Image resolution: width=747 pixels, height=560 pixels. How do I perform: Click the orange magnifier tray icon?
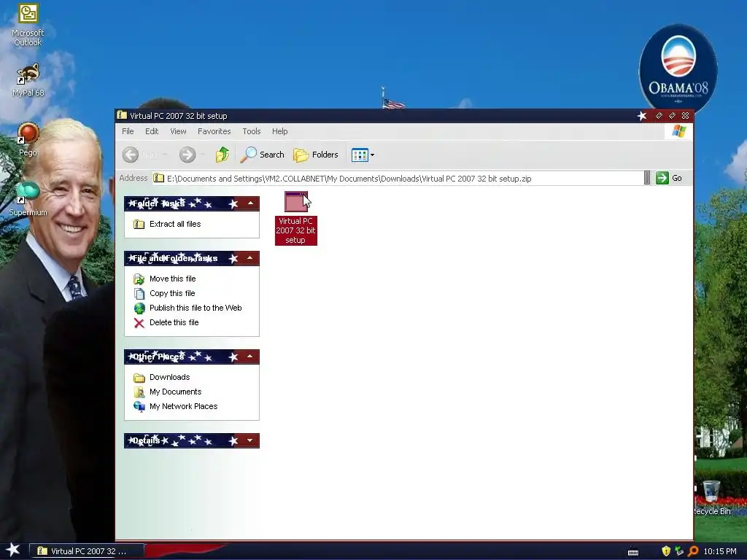click(693, 551)
